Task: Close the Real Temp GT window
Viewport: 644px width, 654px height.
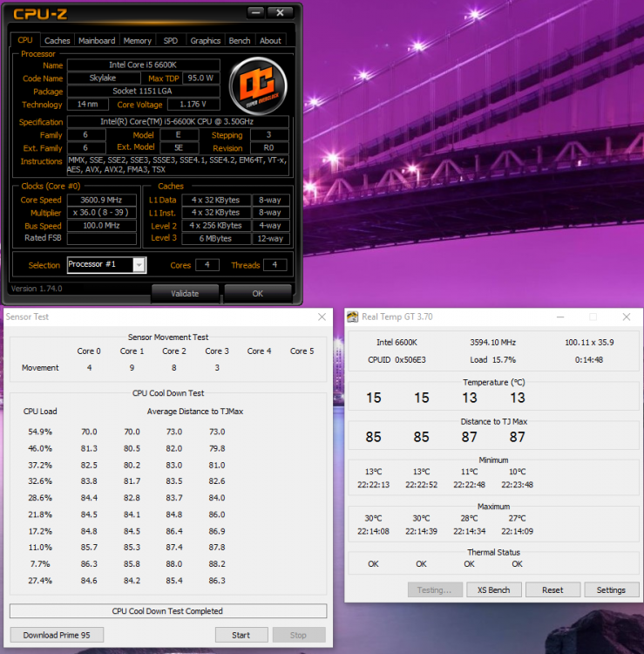Action: click(626, 317)
